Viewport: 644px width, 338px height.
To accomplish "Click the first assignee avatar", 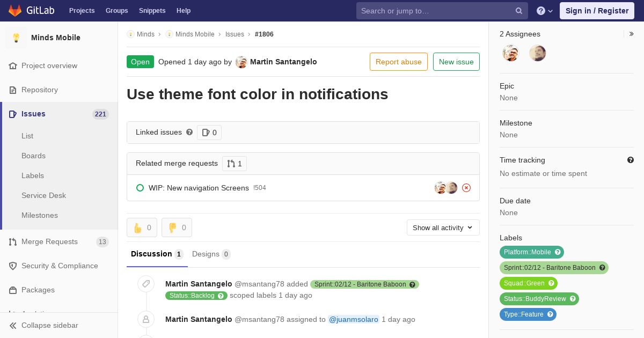I will coord(510,53).
